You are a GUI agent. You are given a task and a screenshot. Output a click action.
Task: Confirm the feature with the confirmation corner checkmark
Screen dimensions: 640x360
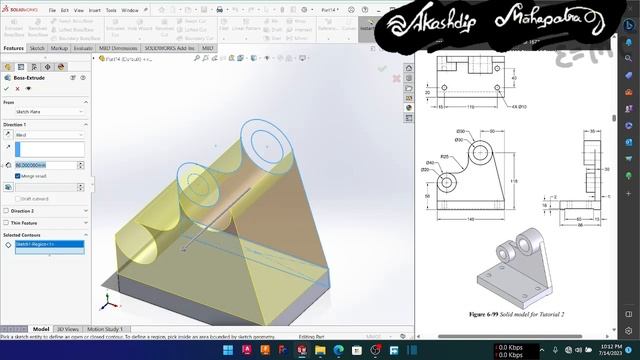click(382, 69)
